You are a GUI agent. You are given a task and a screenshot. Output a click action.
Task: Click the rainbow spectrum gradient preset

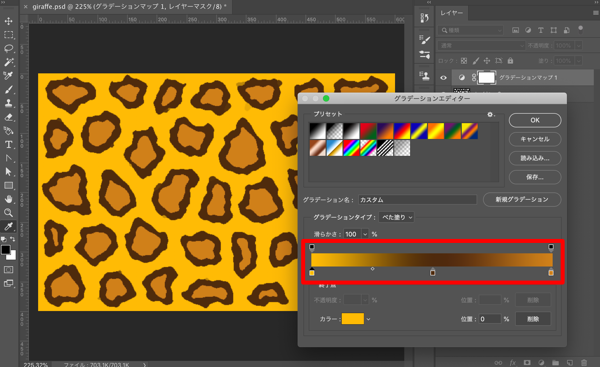(351, 148)
